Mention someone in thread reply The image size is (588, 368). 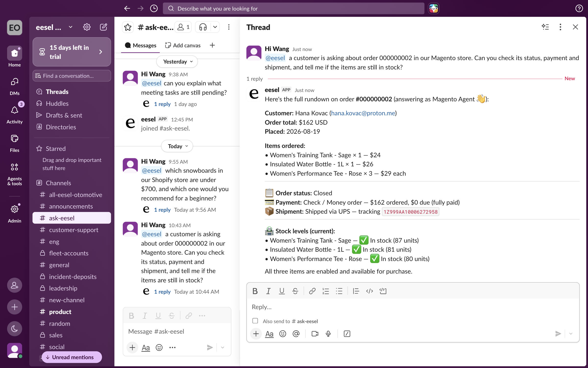296,334
